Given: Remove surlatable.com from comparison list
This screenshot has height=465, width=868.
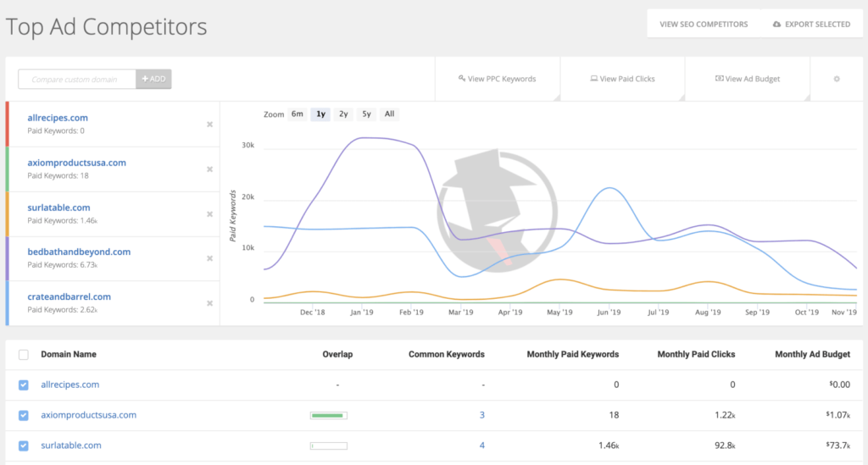Looking at the screenshot, I should tap(210, 214).
